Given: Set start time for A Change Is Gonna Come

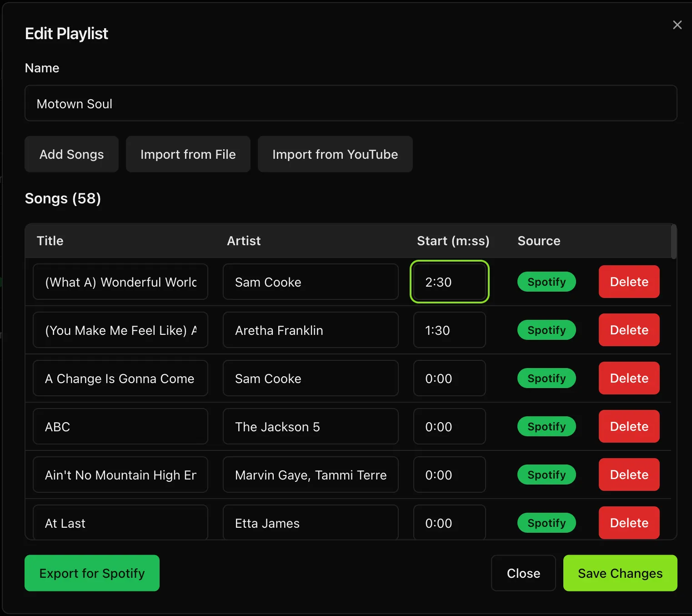Looking at the screenshot, I should [449, 378].
